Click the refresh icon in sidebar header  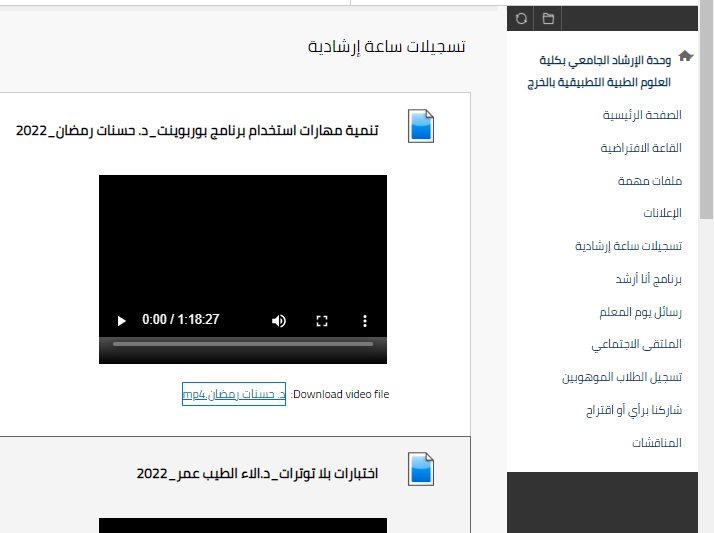point(520,18)
